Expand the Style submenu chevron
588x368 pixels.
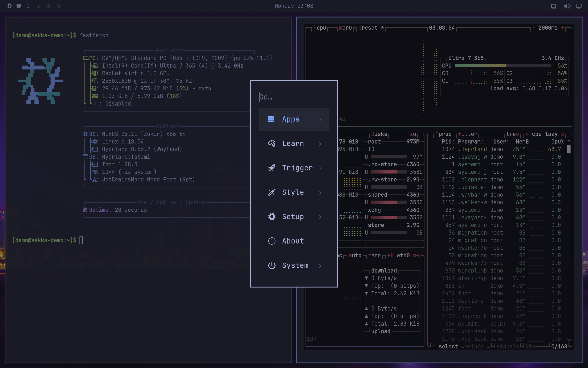pos(320,193)
